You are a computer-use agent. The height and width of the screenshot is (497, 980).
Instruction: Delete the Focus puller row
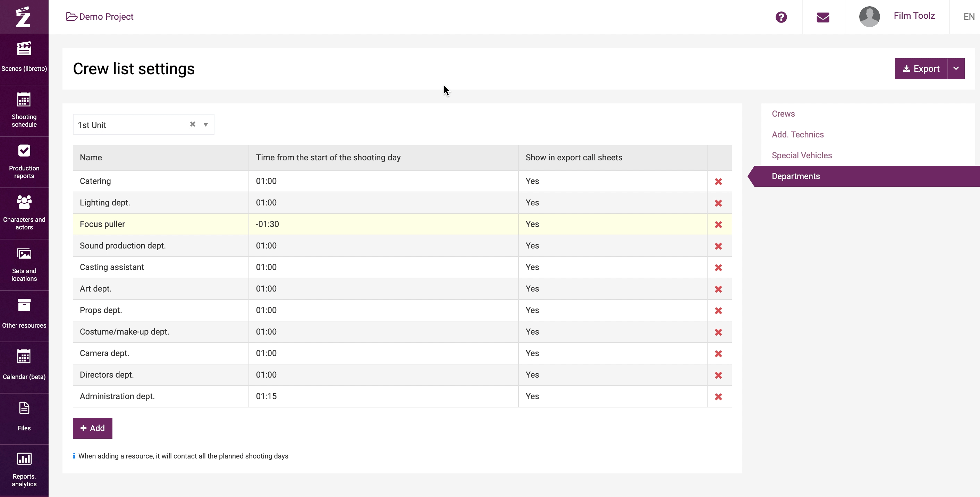[718, 225]
